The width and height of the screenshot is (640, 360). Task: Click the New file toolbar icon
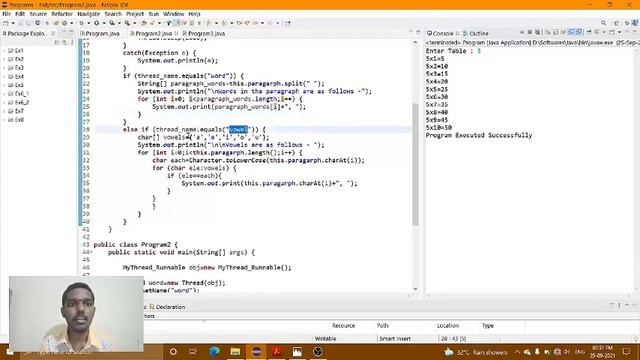pyautogui.click(x=6, y=23)
